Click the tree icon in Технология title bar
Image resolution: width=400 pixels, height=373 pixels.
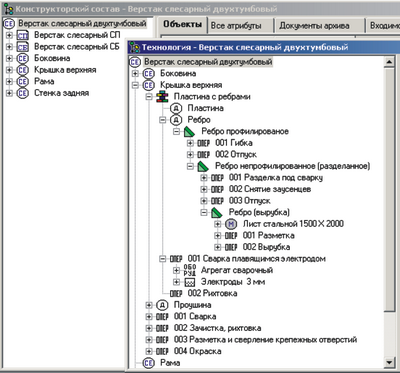pos(135,47)
